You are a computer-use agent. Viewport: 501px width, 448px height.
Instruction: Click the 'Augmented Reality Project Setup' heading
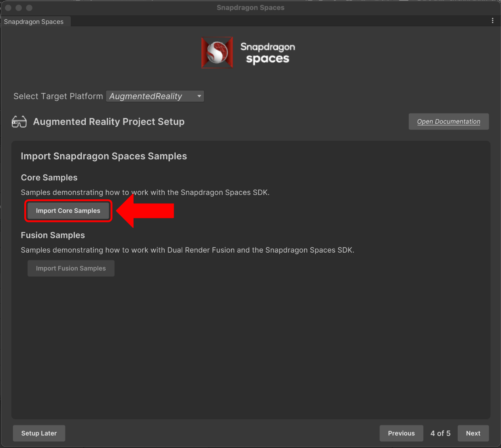(x=109, y=122)
